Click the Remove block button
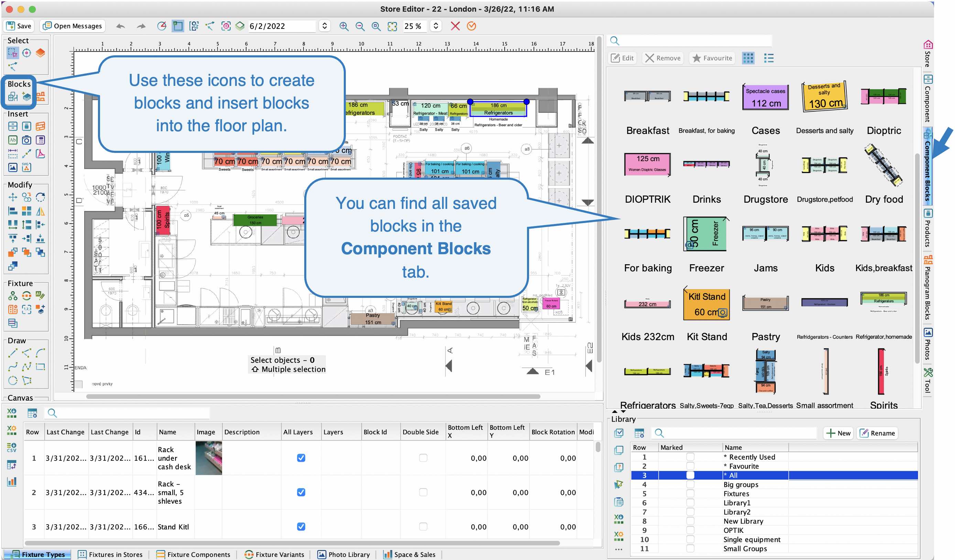Image resolution: width=955 pixels, height=560 pixels. coord(663,58)
